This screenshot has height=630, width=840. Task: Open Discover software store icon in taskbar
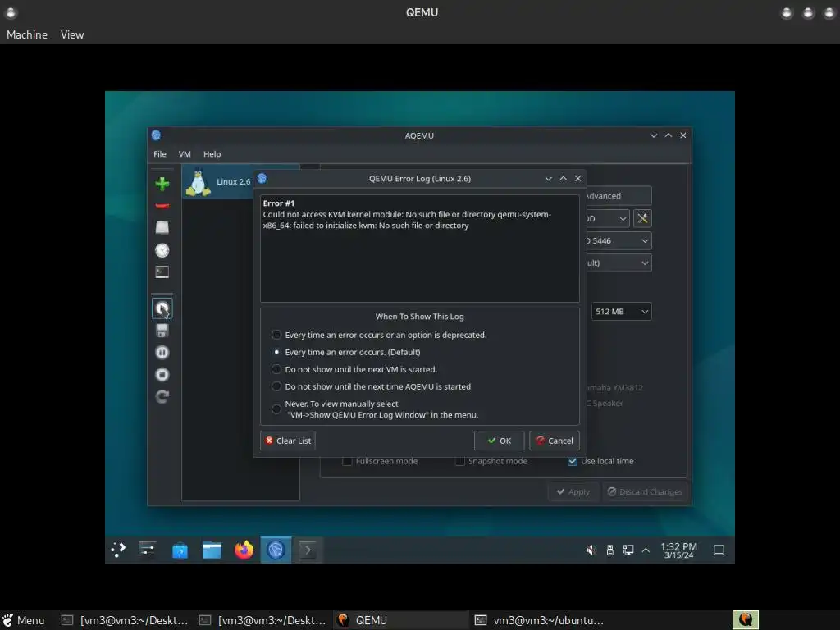coord(180,550)
